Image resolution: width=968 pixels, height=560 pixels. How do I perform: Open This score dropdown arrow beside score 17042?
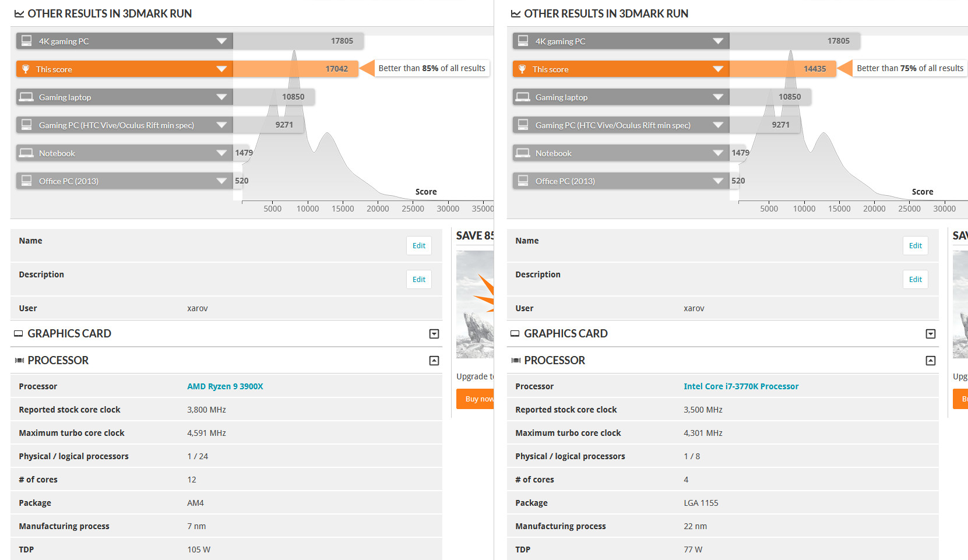coord(221,69)
